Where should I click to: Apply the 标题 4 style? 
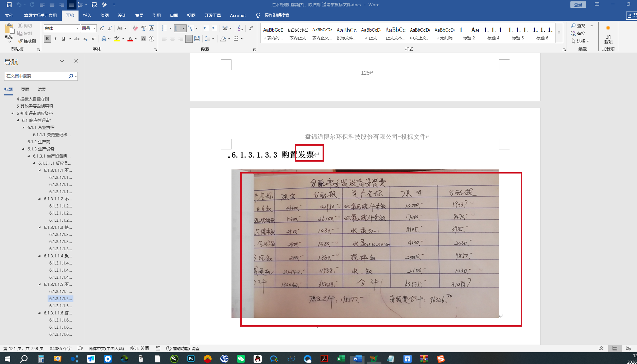pos(493,33)
